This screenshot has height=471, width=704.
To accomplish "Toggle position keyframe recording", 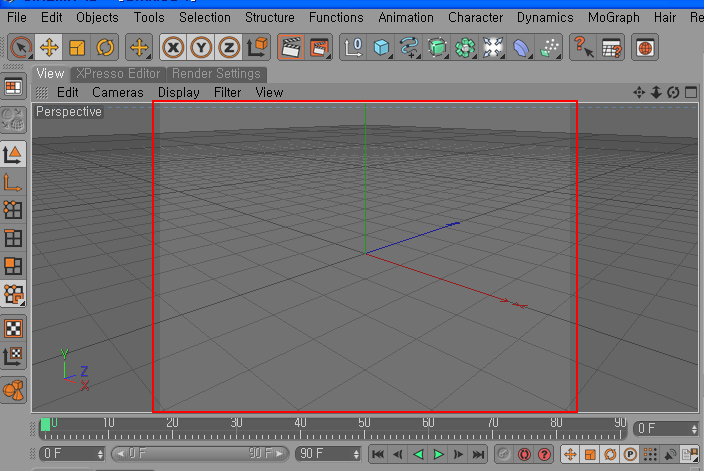I will click(x=570, y=454).
